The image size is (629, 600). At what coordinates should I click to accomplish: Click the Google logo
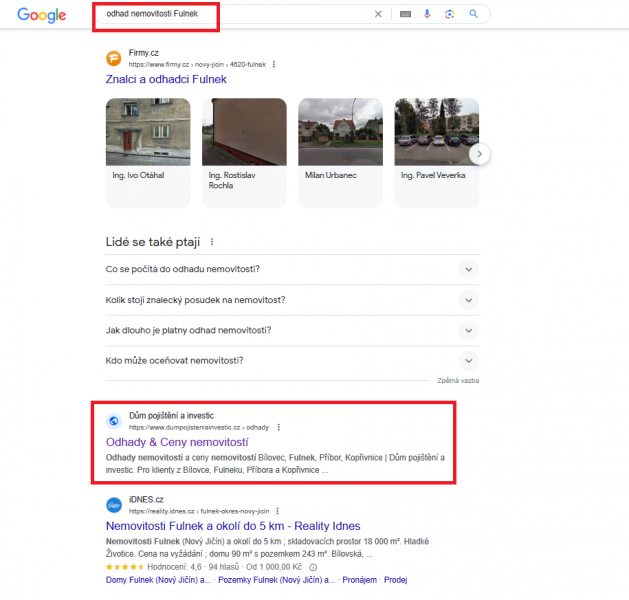pos(42,15)
